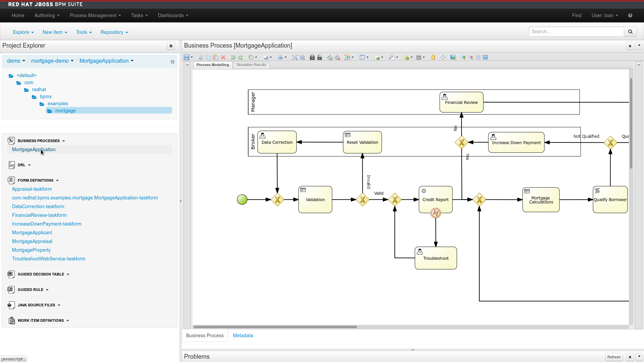Open the FinancialReview-taskform link
This screenshot has height=362, width=644.
39,215
